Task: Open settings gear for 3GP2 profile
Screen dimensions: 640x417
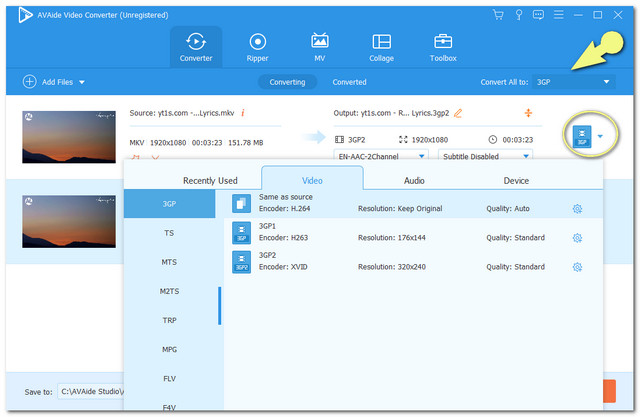Action: coord(577,267)
